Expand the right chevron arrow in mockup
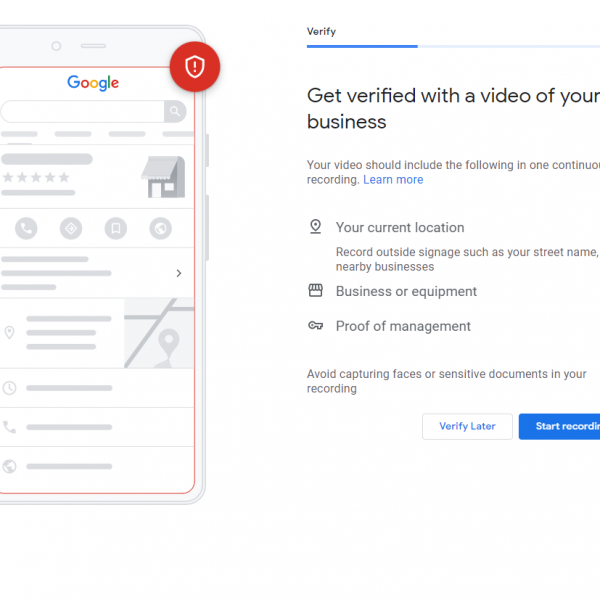 [x=179, y=273]
